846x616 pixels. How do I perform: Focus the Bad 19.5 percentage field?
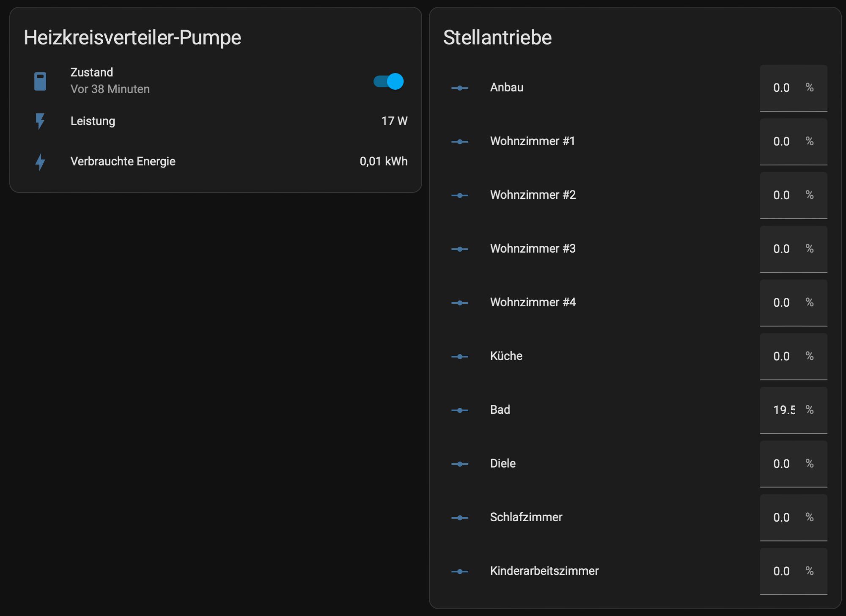point(794,410)
